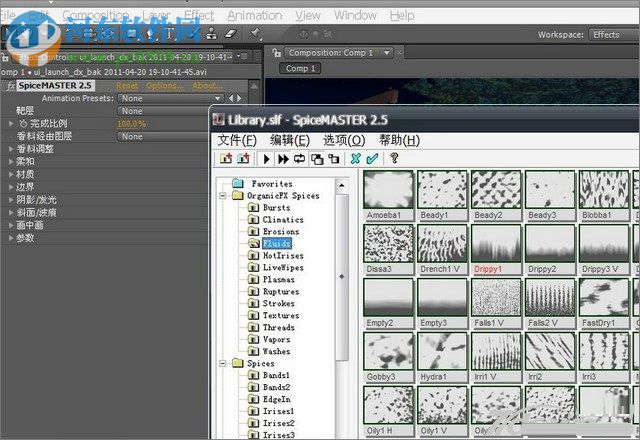The height and width of the screenshot is (440, 640).
Task: Expand the 材质 group
Action: 11,174
